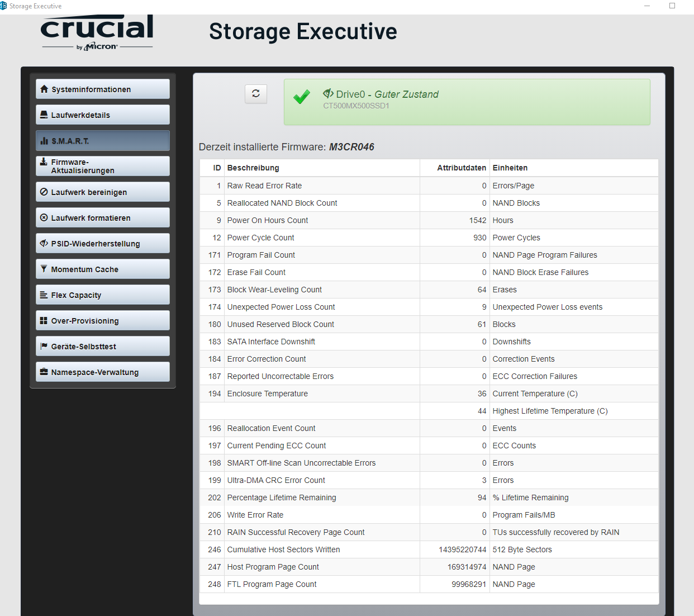Select Error Correction Count row
The image size is (694, 616).
tap(429, 359)
